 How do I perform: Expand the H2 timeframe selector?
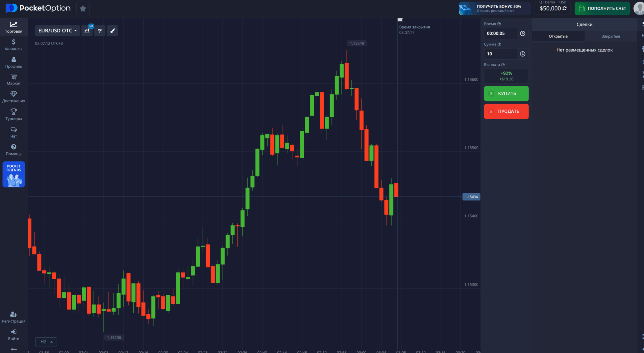coord(46,342)
